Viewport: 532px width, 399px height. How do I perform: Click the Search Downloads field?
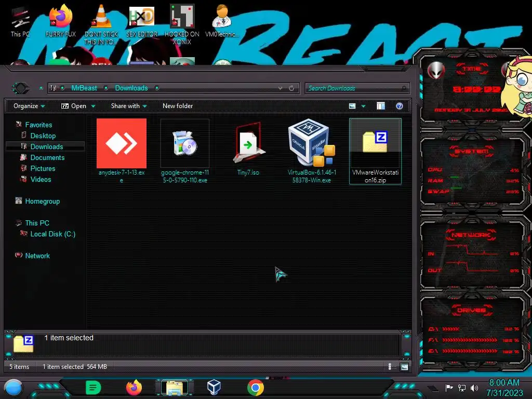(x=357, y=88)
